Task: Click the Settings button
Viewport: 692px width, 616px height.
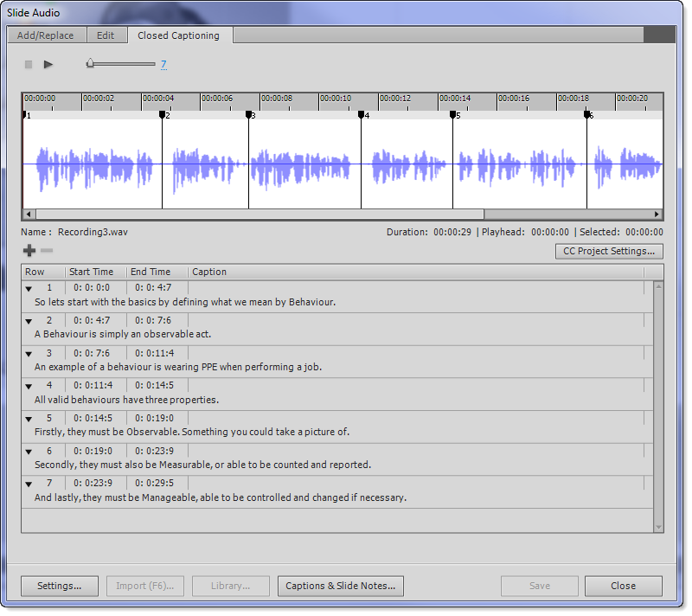Action: pyautogui.click(x=59, y=586)
